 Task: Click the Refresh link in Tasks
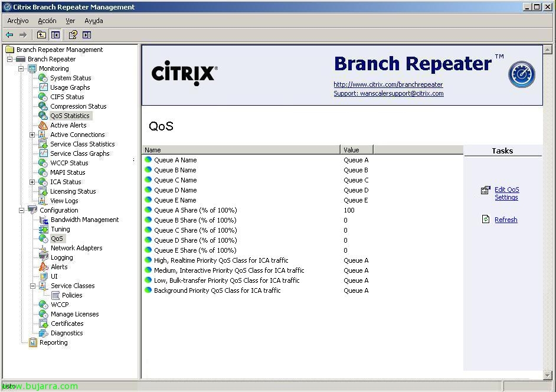coord(506,220)
